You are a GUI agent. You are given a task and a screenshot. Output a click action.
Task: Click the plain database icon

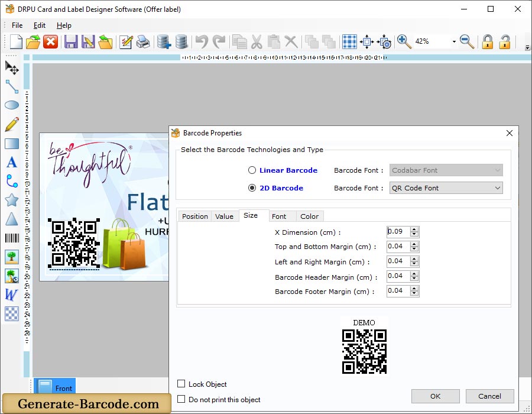coord(181,42)
